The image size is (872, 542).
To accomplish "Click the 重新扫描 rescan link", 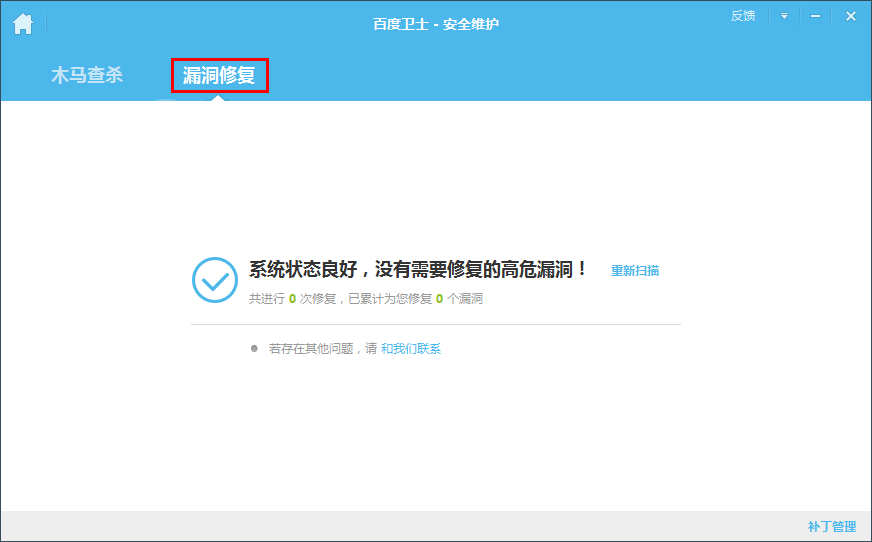I will pyautogui.click(x=635, y=271).
